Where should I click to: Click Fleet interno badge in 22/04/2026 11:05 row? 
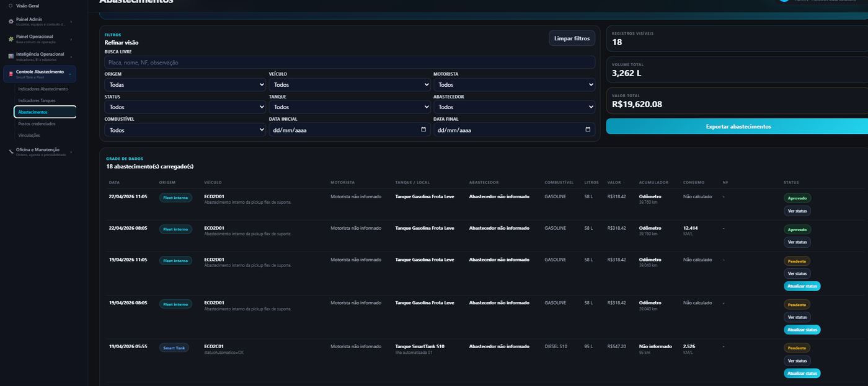[x=175, y=198]
